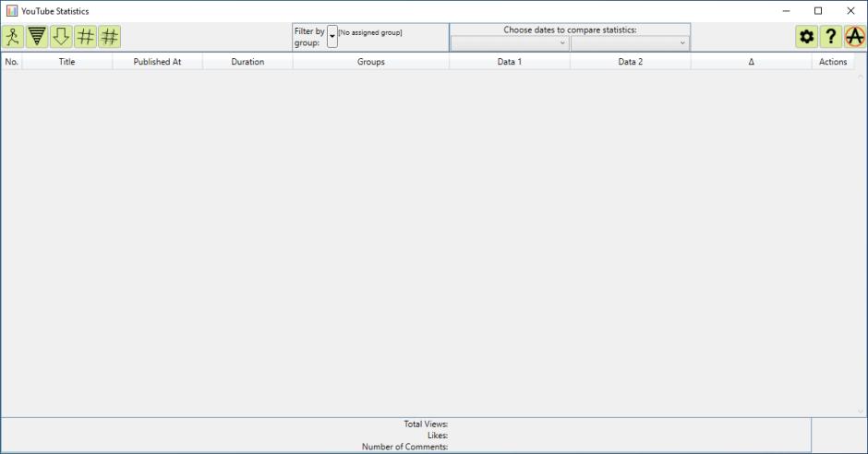Viewport: 868px width, 454px height.
Task: Click the down arrow download icon
Action: (x=62, y=37)
